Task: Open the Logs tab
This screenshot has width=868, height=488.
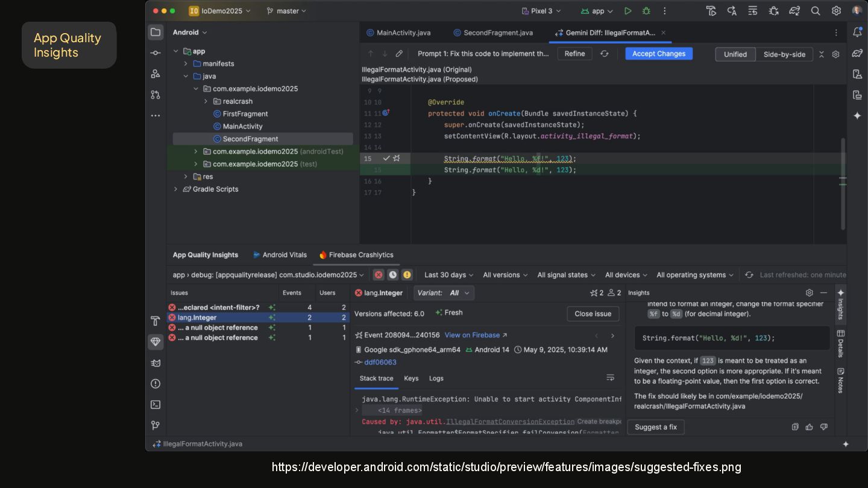Action: [x=436, y=378]
